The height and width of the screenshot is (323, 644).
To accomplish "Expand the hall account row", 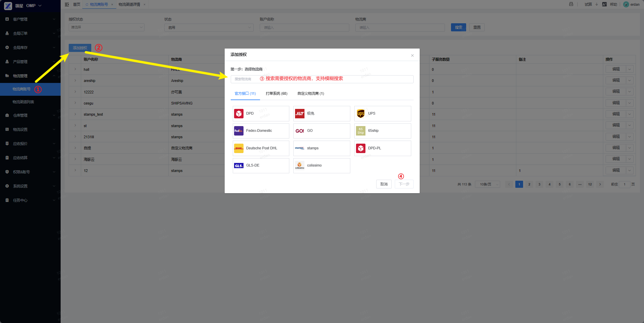I will tap(75, 69).
